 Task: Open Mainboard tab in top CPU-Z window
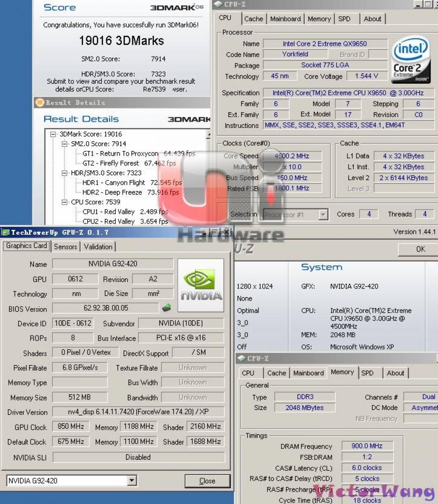pyautogui.click(x=285, y=19)
